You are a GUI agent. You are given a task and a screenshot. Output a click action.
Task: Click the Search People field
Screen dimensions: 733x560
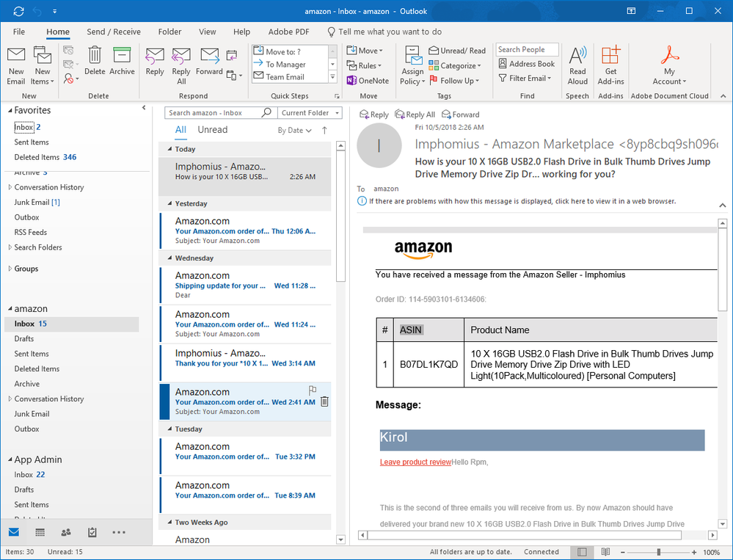point(527,50)
